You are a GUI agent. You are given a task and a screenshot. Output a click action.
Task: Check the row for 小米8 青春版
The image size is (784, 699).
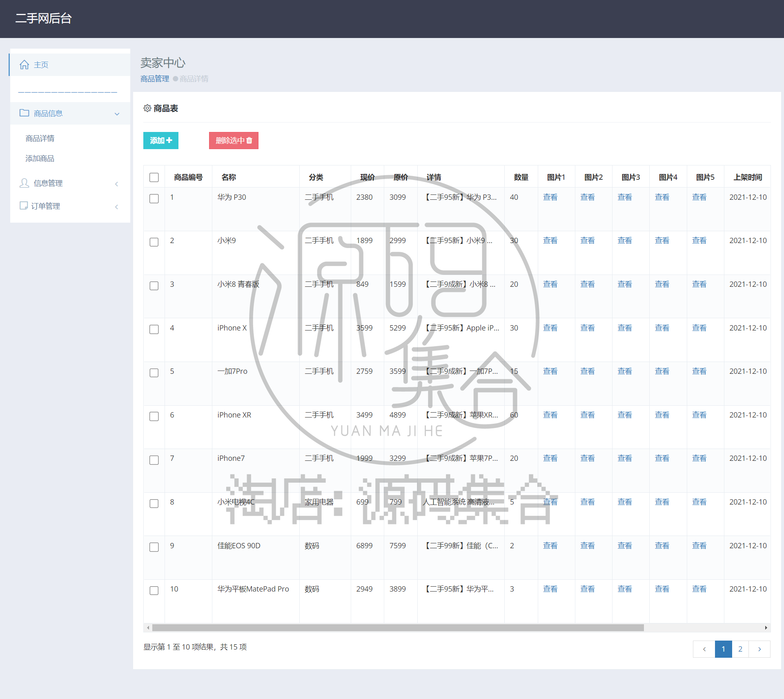click(x=154, y=286)
